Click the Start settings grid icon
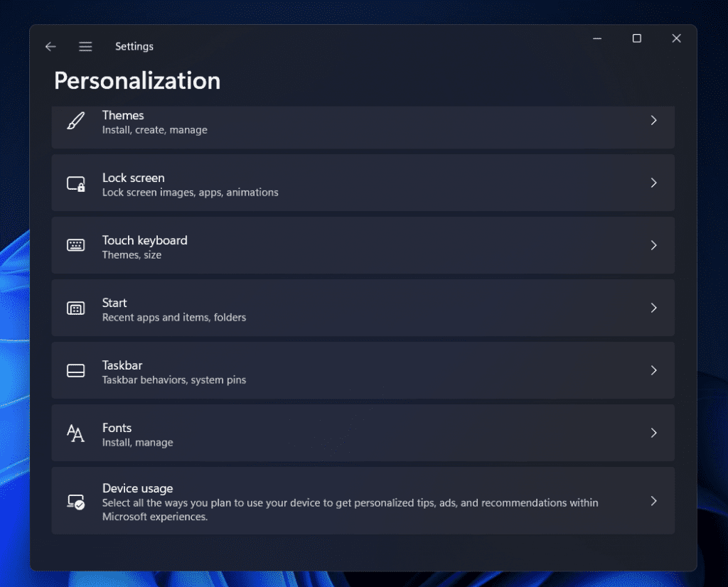Viewport: 728px width, 587px height. coord(75,308)
